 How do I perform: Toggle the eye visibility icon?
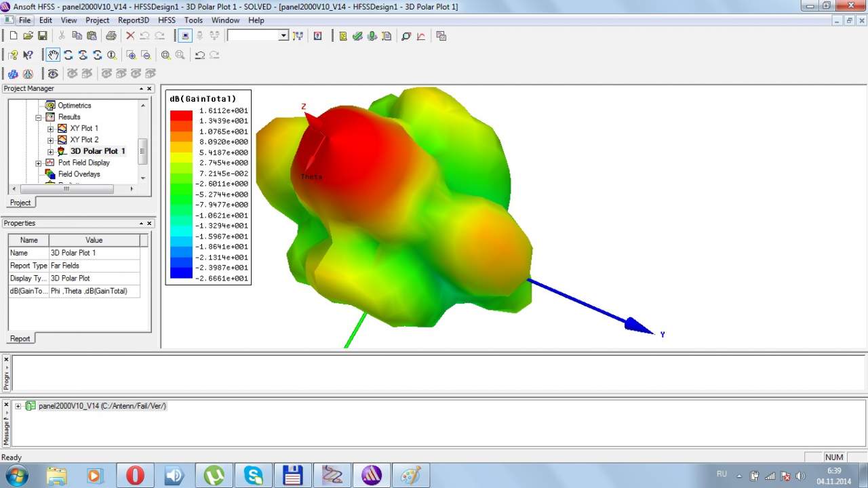pyautogui.click(x=53, y=73)
